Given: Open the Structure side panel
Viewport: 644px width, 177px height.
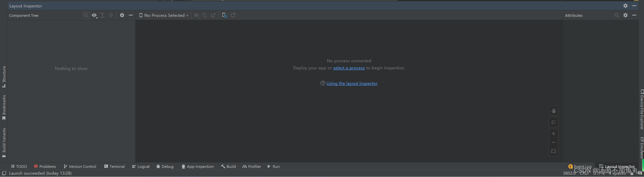Looking at the screenshot, I should click(4, 77).
